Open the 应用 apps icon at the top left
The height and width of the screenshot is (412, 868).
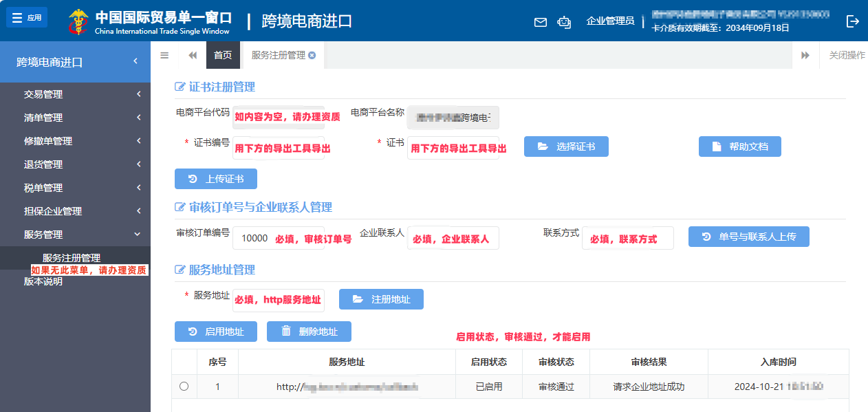point(27,17)
